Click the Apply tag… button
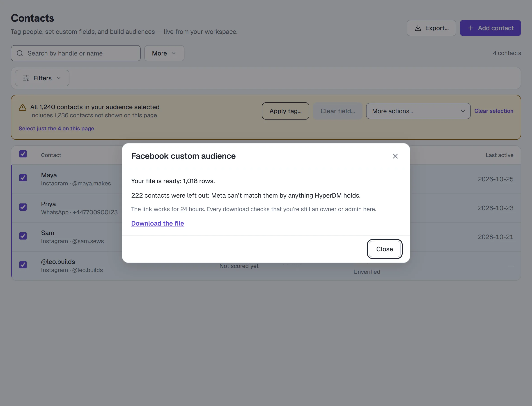The image size is (532, 406). click(x=285, y=111)
